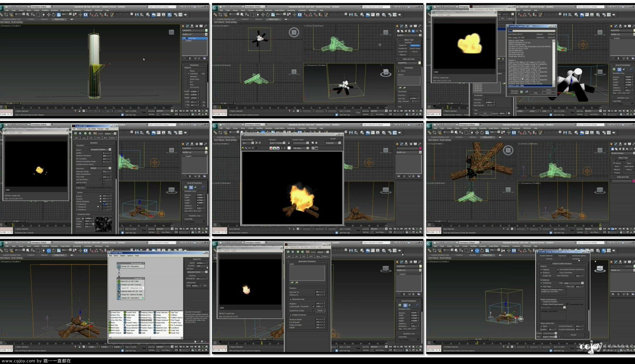Click FumeFX Birth operator in Particle View depot

tap(130, 312)
